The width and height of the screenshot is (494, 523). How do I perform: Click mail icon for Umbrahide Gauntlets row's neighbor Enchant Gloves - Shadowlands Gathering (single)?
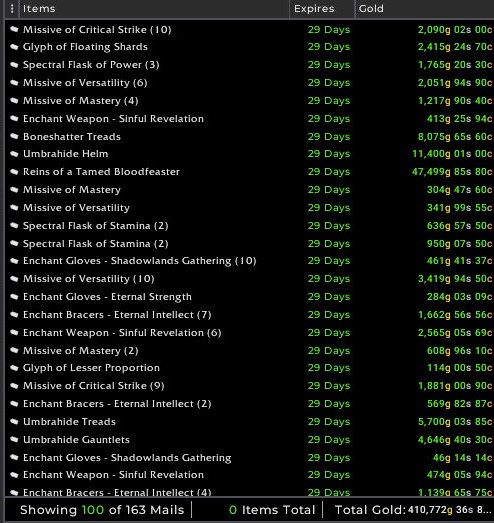click(x=14, y=458)
